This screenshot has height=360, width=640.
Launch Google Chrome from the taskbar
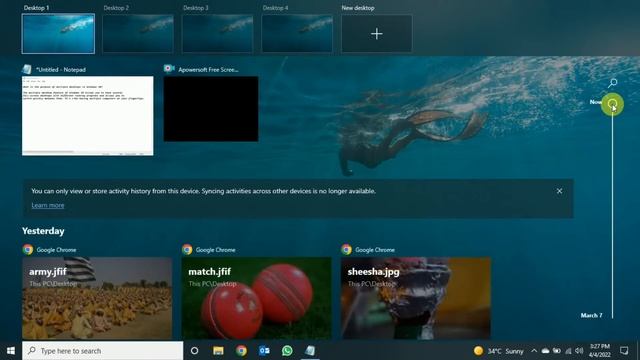click(241, 351)
